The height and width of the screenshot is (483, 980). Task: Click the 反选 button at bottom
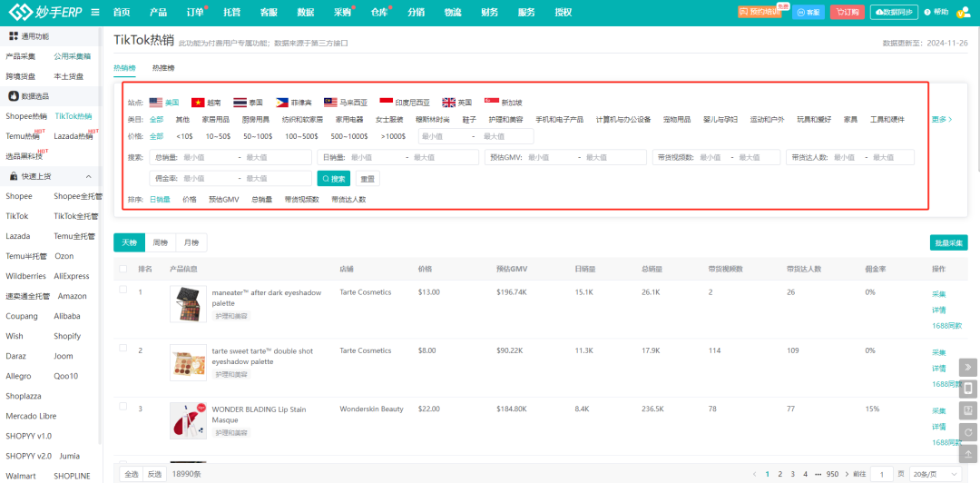tap(154, 474)
